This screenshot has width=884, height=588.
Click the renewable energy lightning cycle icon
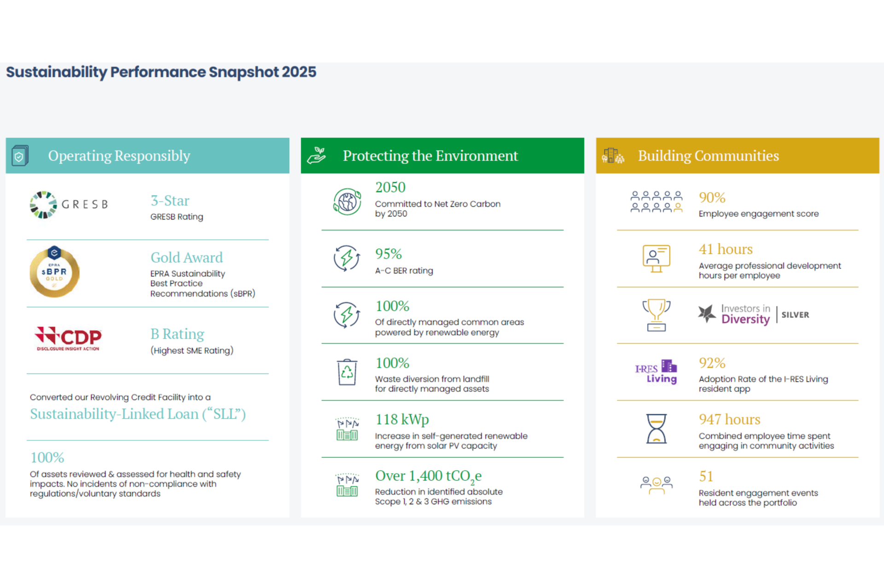pos(347,315)
